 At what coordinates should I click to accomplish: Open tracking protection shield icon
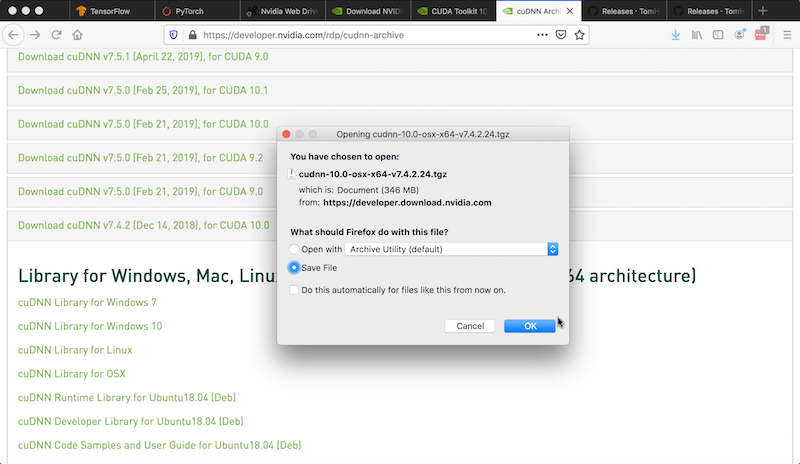pyautogui.click(x=173, y=35)
